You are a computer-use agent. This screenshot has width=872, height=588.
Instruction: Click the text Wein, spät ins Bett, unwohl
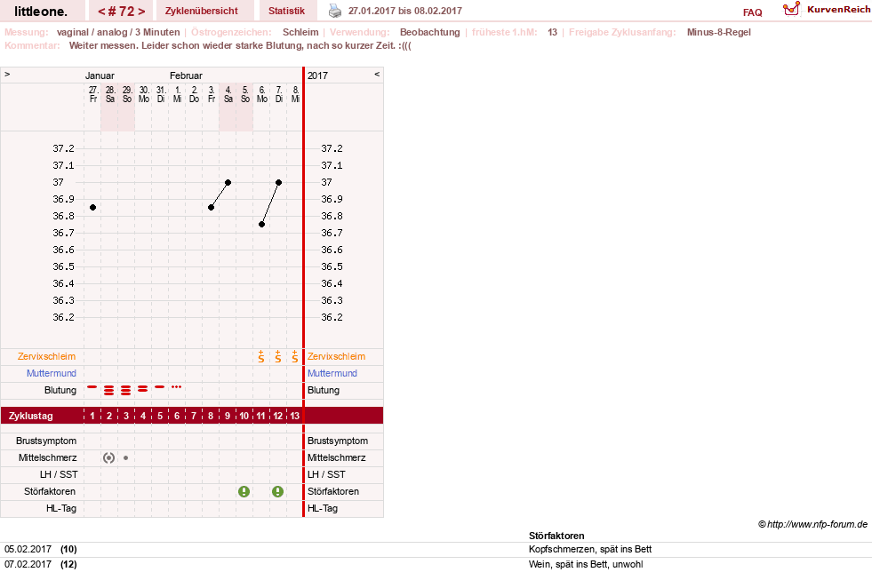click(586, 565)
